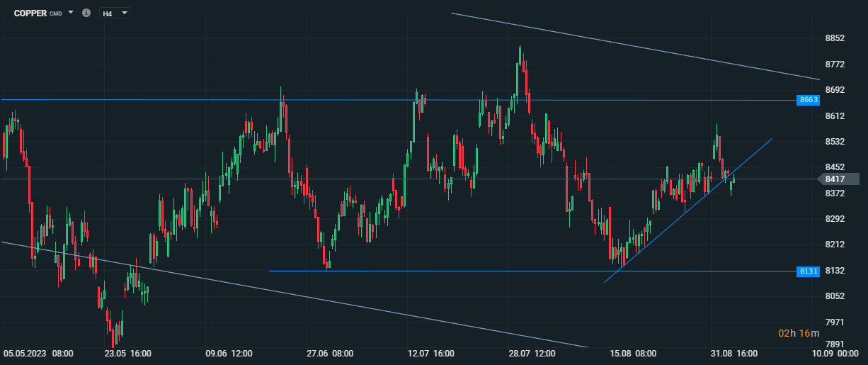Screen dimensions: 868x365
Task: Click the 8212 price axis label
Action: (x=835, y=245)
